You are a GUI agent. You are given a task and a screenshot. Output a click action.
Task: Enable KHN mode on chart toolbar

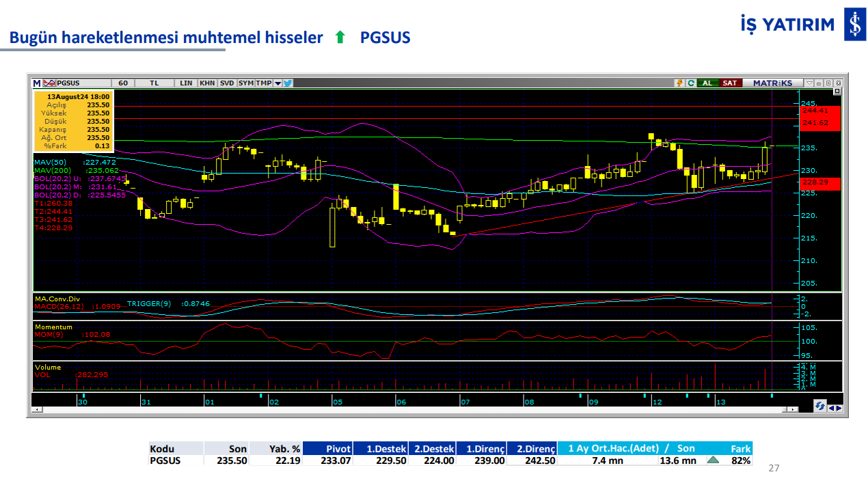point(206,83)
